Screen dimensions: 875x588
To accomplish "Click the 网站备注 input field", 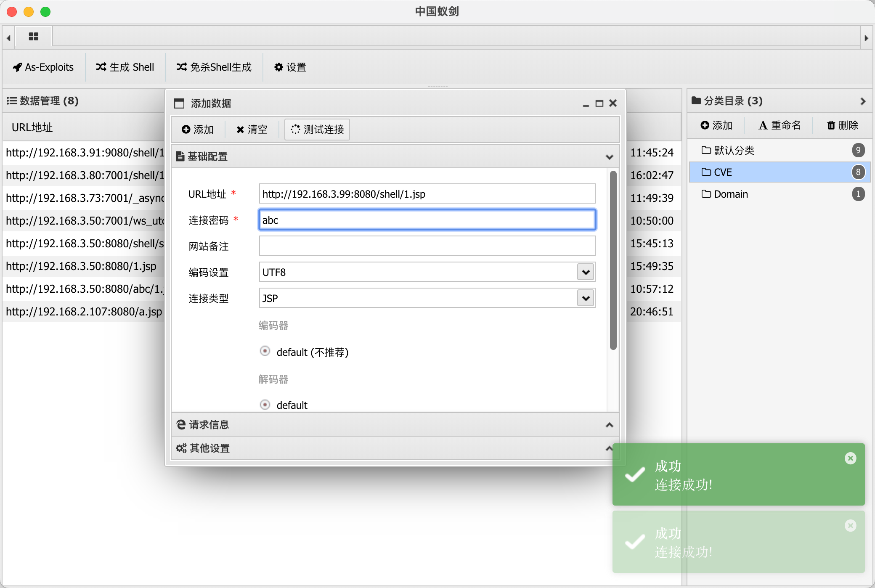I will click(x=427, y=246).
